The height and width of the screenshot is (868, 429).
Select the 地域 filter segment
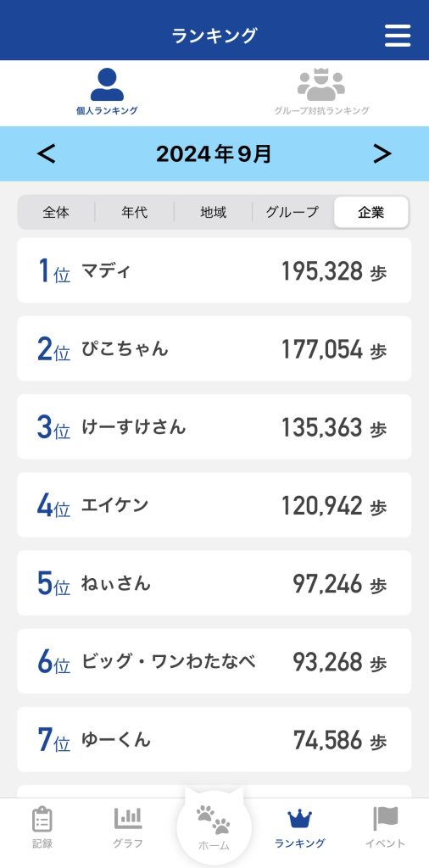click(x=213, y=212)
